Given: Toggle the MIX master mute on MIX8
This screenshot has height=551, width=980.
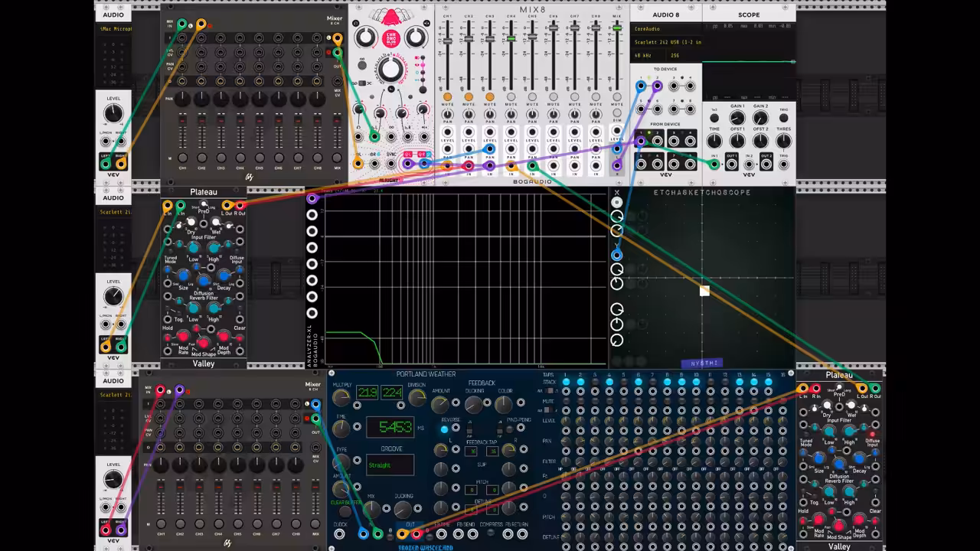Looking at the screenshot, I should [x=617, y=97].
